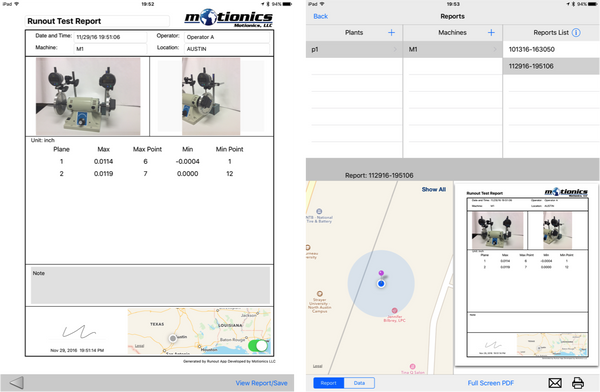This screenshot has width=600, height=392.
Task: Tap the NTB National Tire map marker
Action: pos(319,211)
